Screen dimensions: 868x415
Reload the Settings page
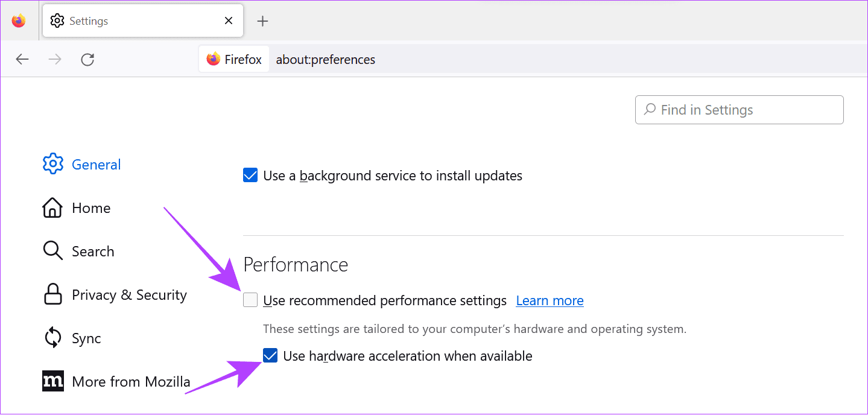87,59
